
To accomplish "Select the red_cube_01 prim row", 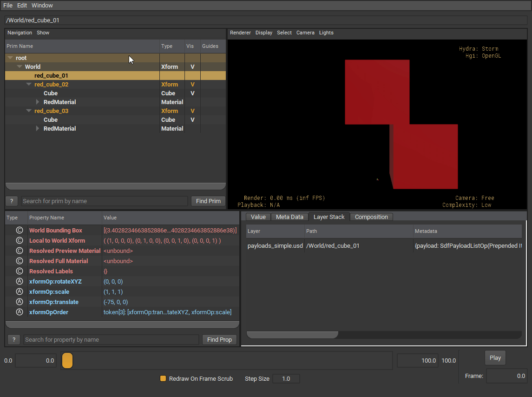I will (115, 76).
